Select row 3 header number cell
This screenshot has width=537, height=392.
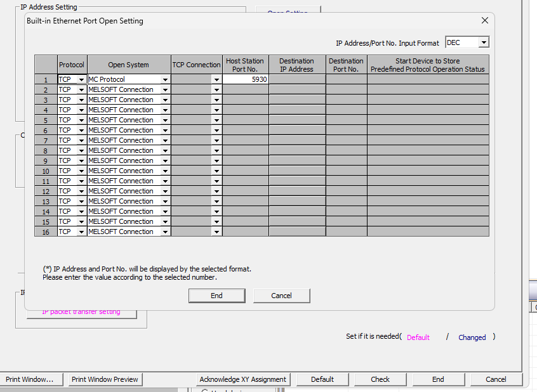(46, 100)
